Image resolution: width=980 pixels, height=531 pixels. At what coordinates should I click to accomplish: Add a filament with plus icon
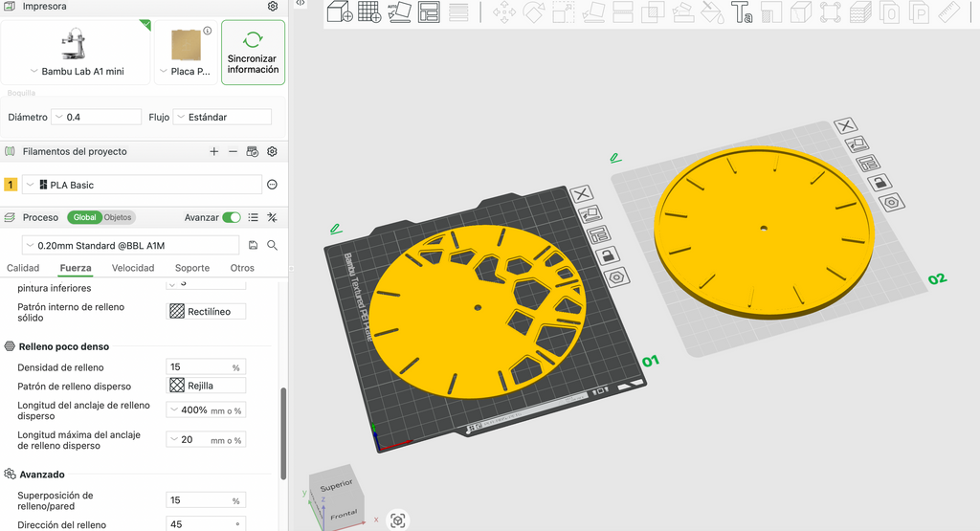tap(213, 151)
